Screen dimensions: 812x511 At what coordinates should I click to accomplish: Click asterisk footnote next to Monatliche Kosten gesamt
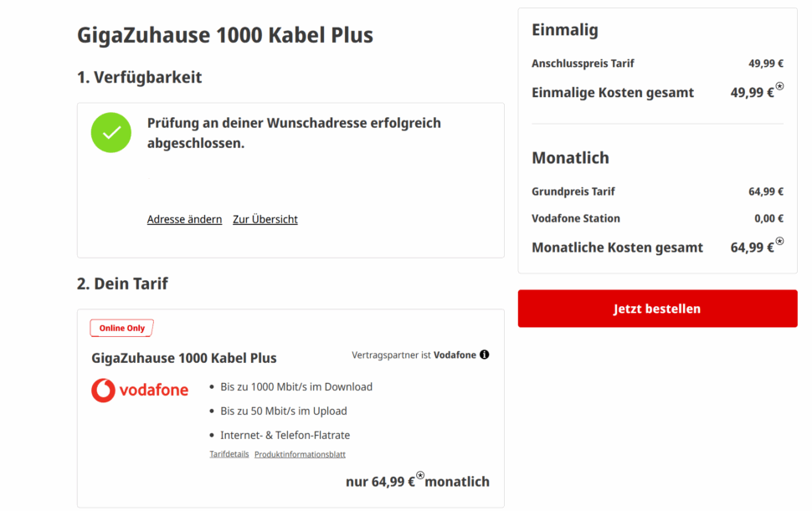tap(780, 241)
